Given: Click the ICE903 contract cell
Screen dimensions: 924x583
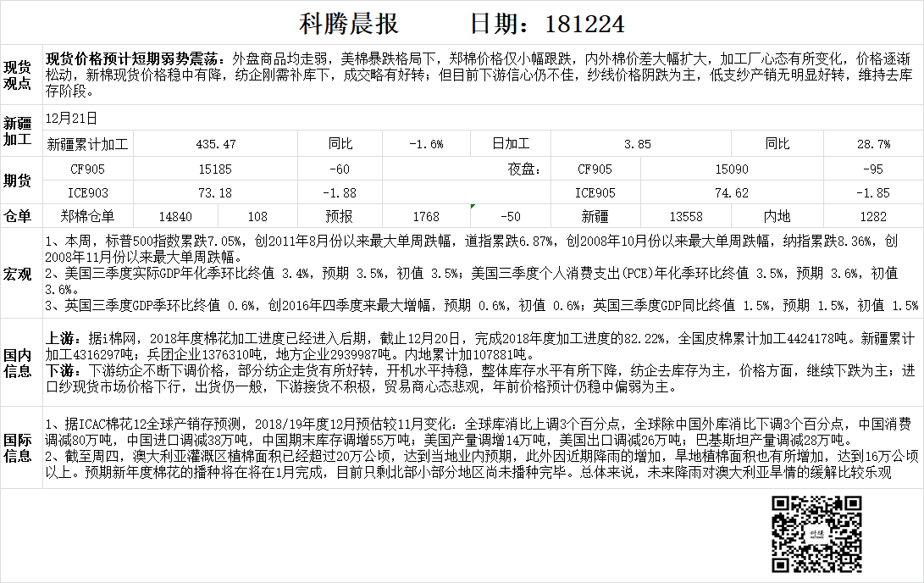Looking at the screenshot, I should [87, 193].
